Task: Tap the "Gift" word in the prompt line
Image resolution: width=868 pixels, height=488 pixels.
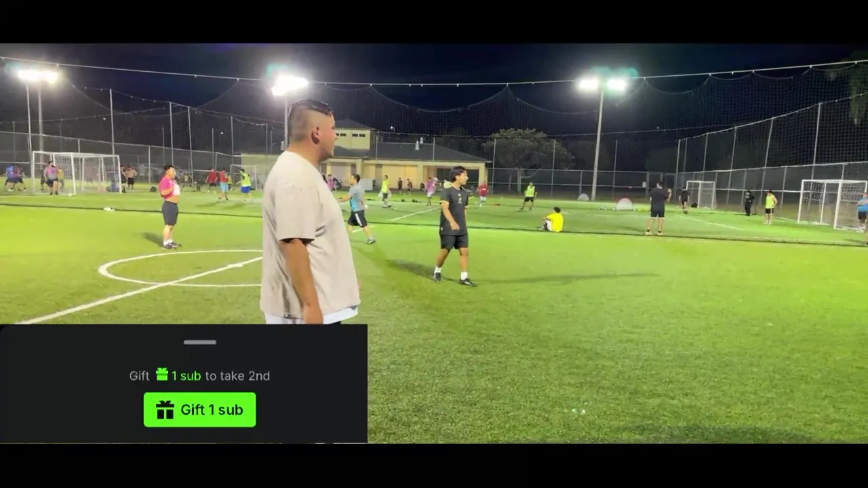Action: (140, 375)
